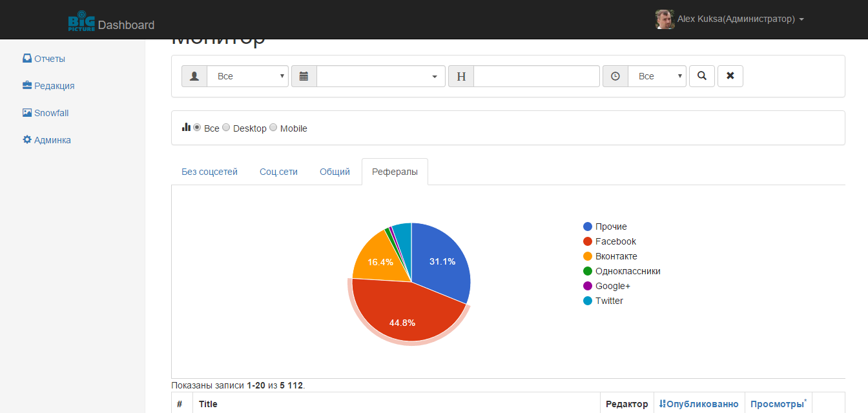Click the Big Picture logo icon

pos(81,21)
